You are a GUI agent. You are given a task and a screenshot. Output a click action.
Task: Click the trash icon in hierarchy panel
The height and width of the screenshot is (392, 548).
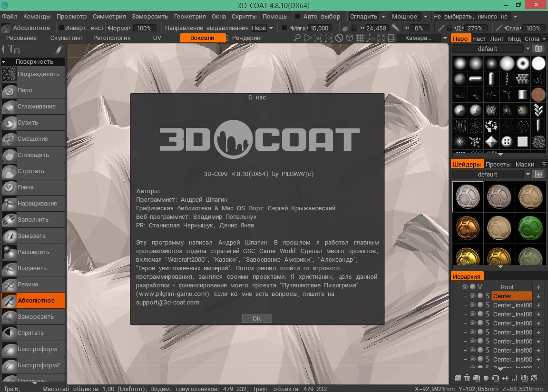tap(467, 378)
